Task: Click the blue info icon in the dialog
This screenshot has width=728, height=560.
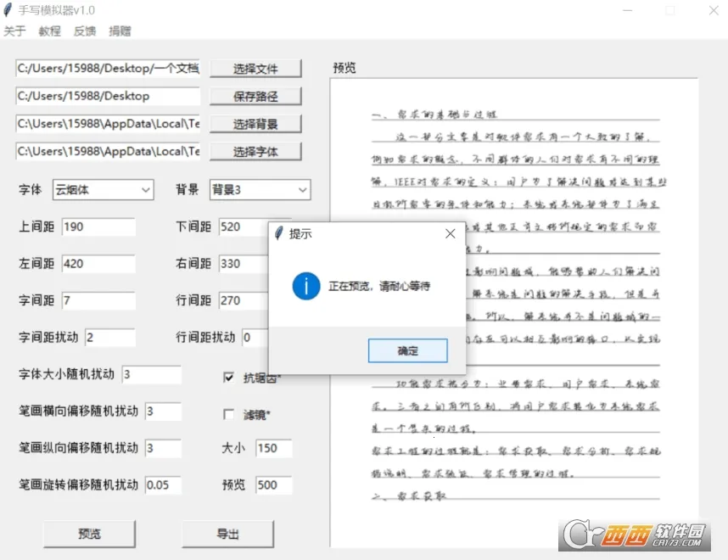Action: coord(305,286)
